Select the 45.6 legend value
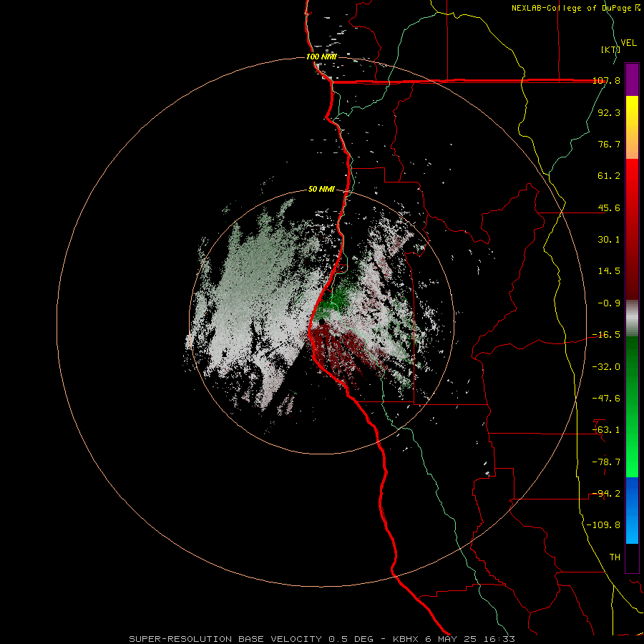The image size is (644, 644). pyautogui.click(x=609, y=208)
